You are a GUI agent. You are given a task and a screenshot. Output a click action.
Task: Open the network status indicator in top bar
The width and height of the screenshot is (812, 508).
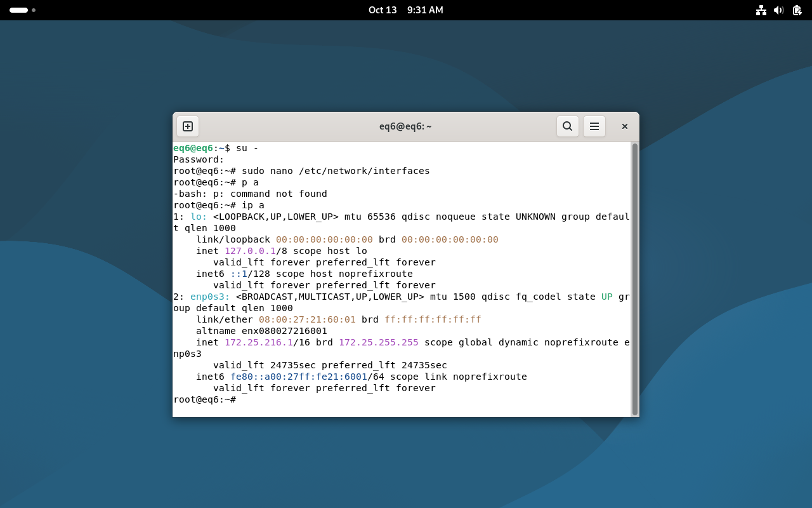click(761, 10)
